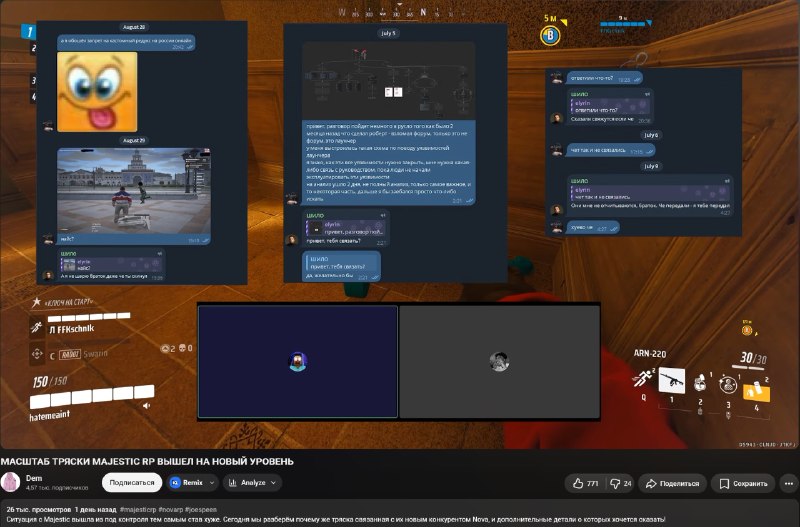Click the #joespeen hashtag

click(x=201, y=509)
